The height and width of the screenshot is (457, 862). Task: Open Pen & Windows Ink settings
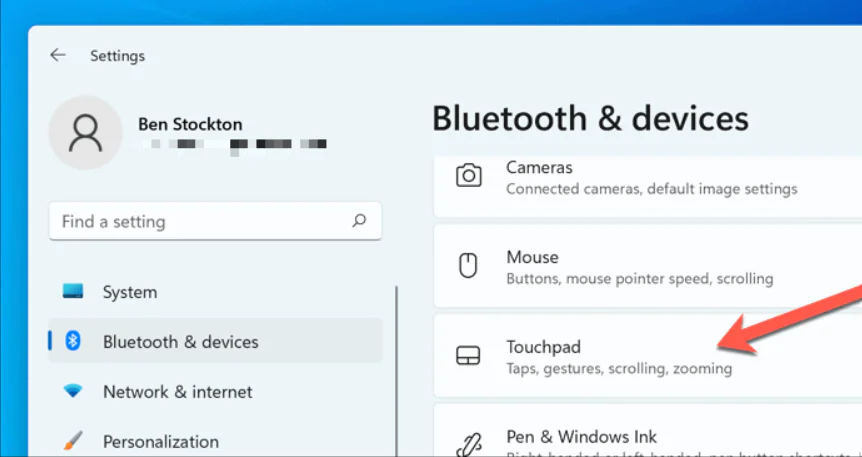click(648, 431)
